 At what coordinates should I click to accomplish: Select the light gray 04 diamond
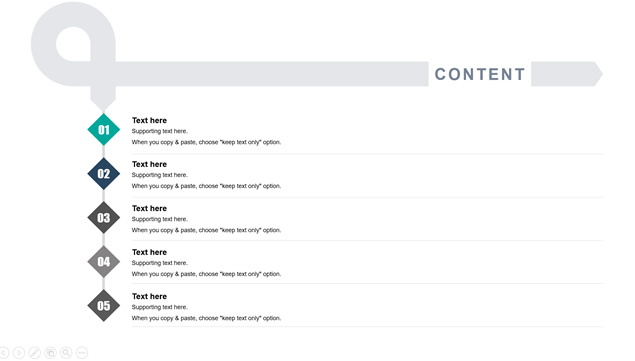click(x=104, y=262)
